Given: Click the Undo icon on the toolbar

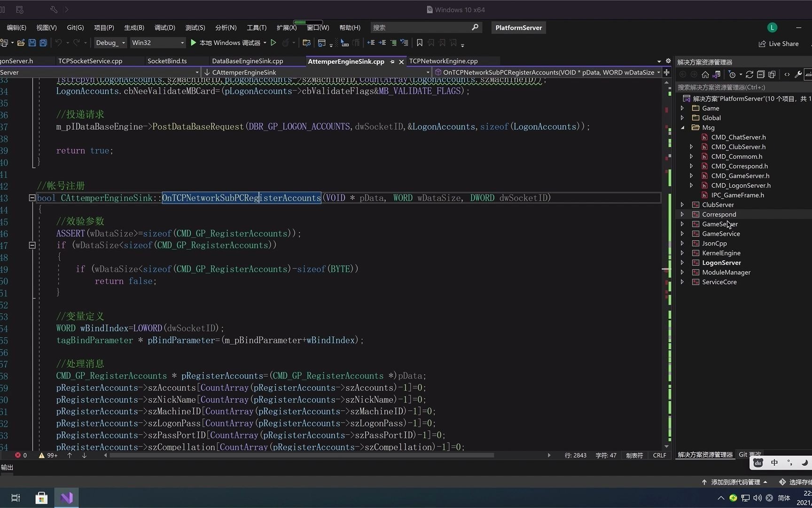Looking at the screenshot, I should pos(59,42).
